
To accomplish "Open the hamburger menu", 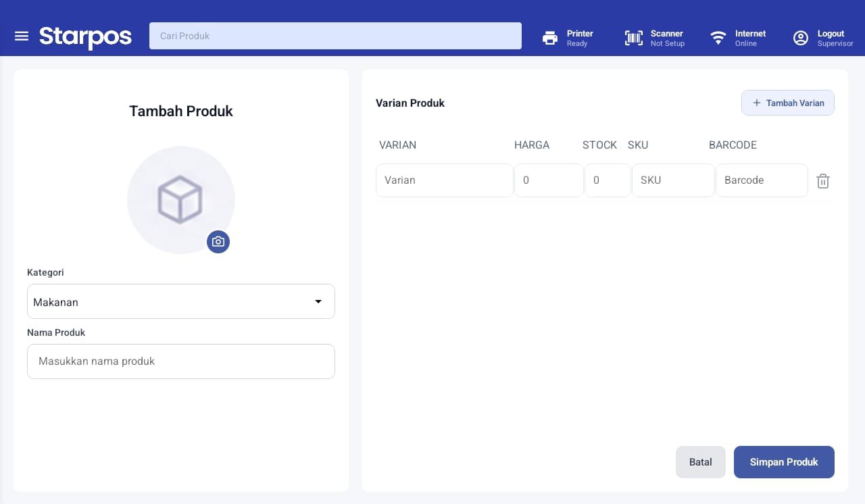I will tap(22, 36).
